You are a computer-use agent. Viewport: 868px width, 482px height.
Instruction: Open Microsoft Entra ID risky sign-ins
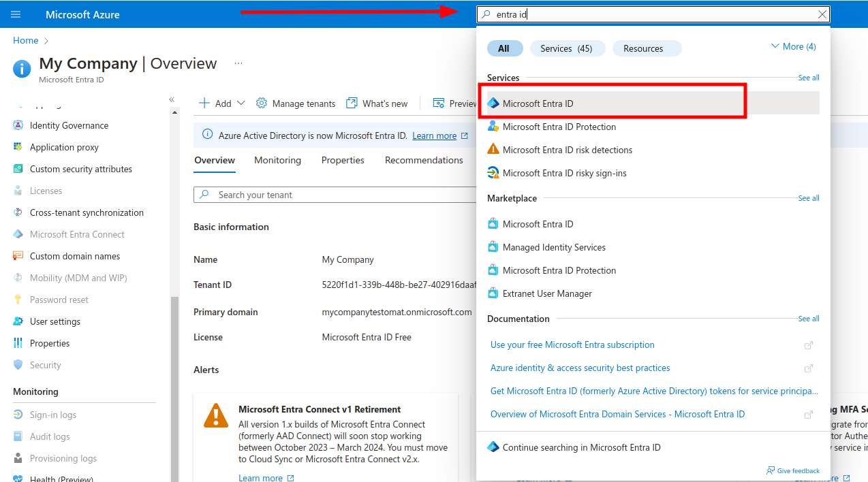pyautogui.click(x=564, y=173)
